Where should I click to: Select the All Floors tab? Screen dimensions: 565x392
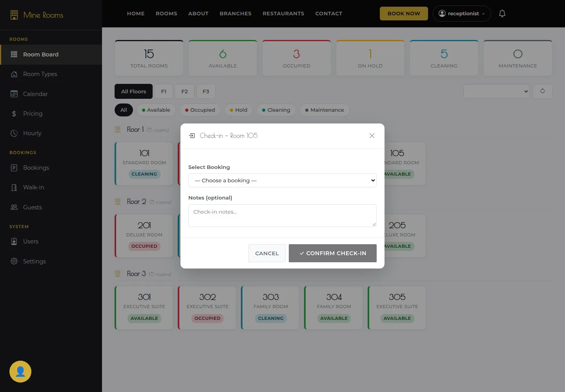[x=133, y=91]
